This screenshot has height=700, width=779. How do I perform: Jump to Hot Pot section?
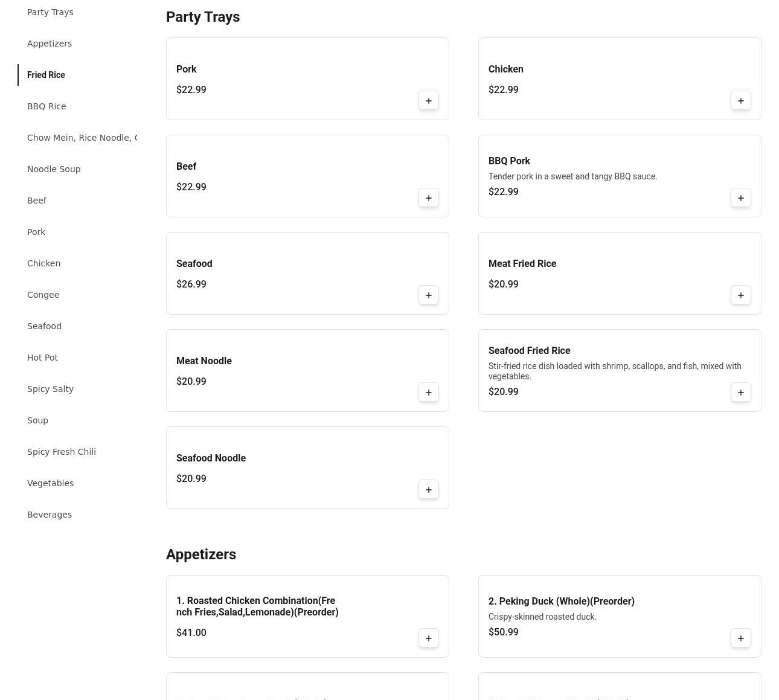[42, 358]
